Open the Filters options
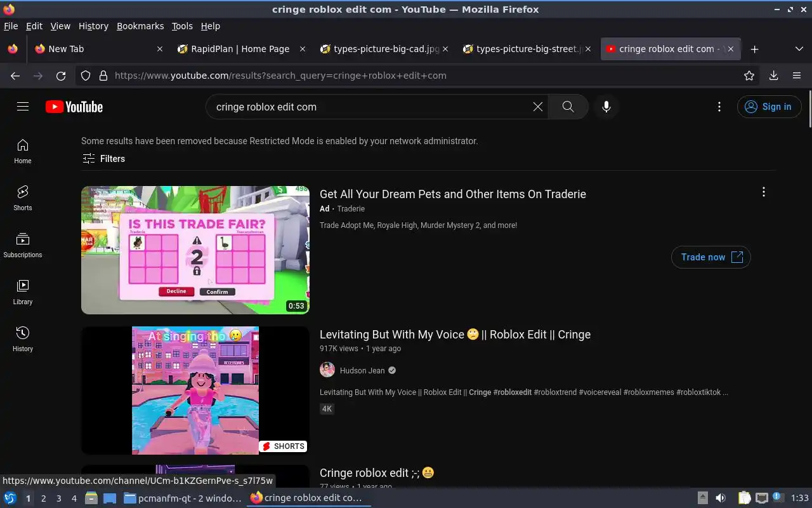The width and height of the screenshot is (812, 508). (104, 159)
